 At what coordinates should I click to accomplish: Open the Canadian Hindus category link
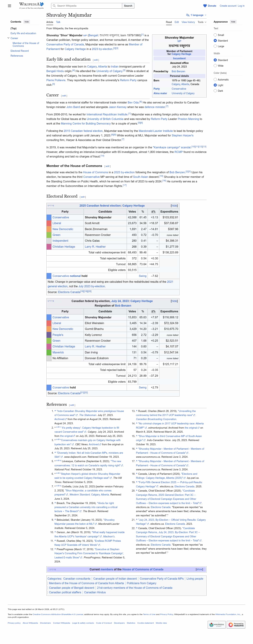[x=95, y=592]
